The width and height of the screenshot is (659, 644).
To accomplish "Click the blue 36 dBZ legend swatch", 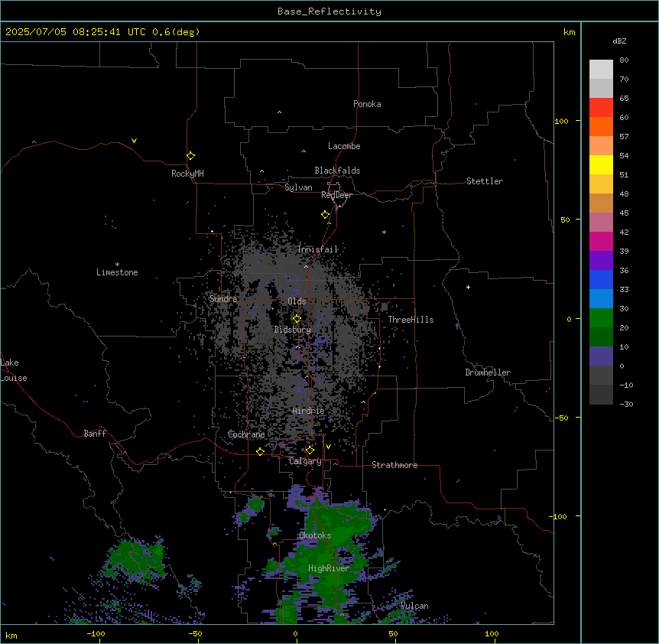I will pyautogui.click(x=601, y=279).
